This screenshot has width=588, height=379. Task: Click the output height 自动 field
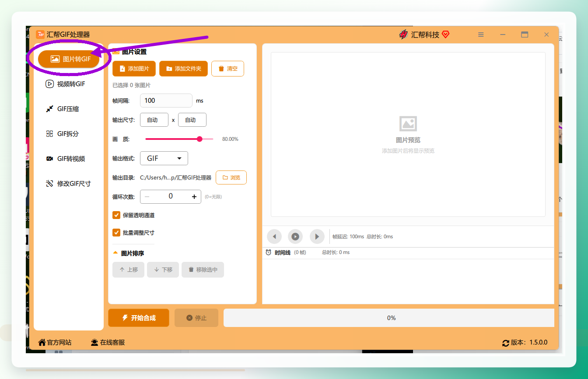pos(192,120)
